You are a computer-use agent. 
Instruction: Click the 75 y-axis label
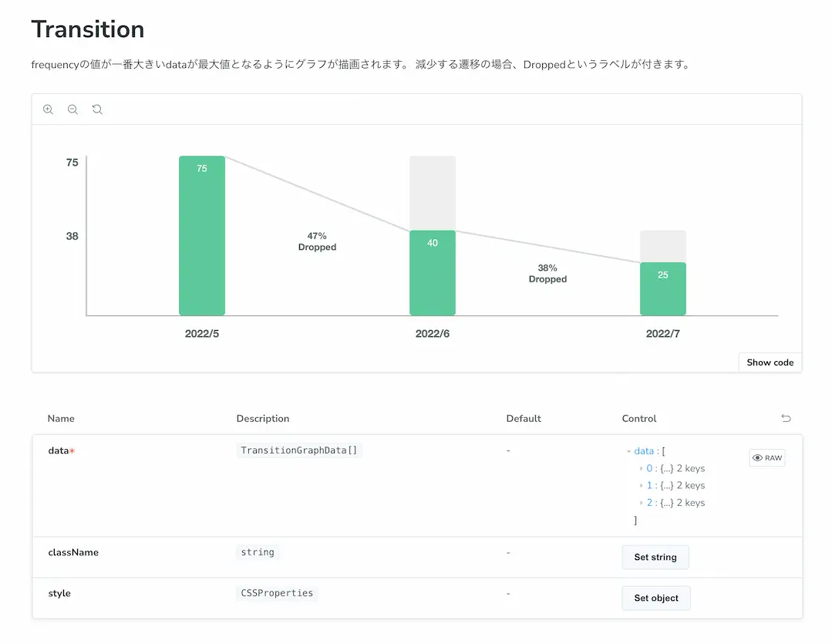pos(72,163)
